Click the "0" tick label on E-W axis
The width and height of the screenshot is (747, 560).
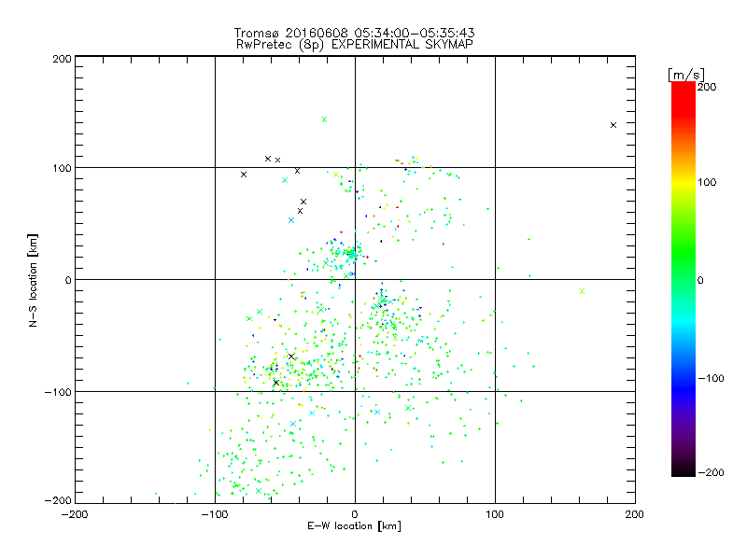[x=355, y=514]
